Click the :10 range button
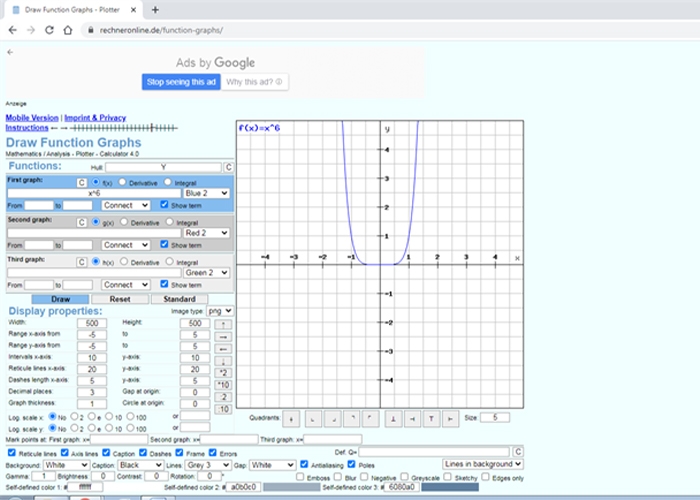Screen dimensions: 700x500 tap(223, 409)
